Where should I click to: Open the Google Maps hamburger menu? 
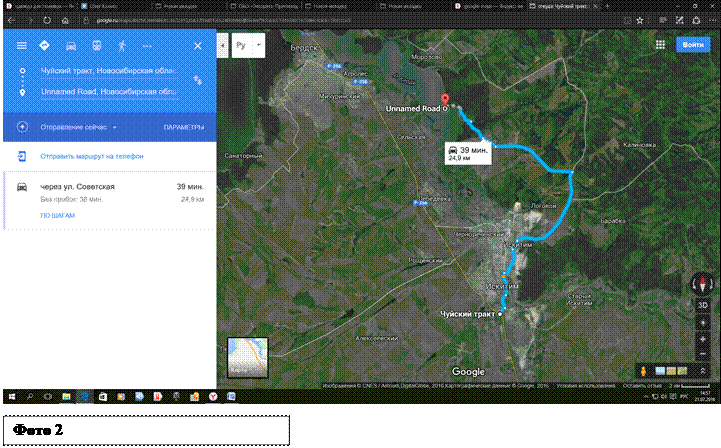pos(21,46)
